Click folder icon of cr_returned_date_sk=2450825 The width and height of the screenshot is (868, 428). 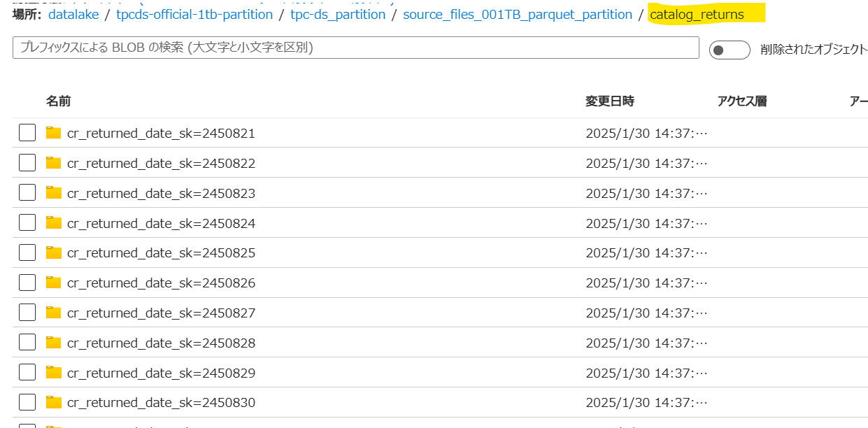tap(54, 252)
